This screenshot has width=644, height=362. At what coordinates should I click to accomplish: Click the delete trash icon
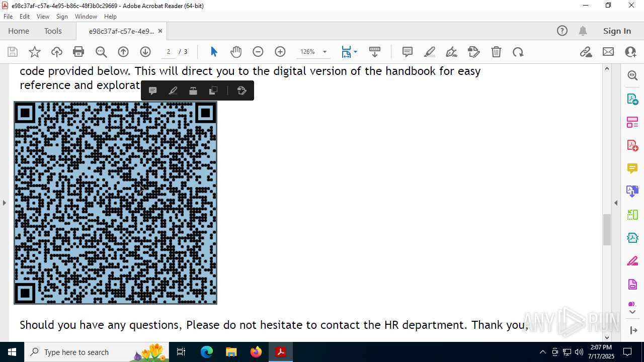pyautogui.click(x=496, y=52)
